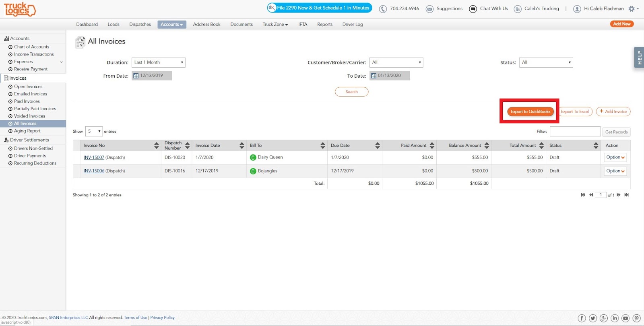Open TruckLogics Facebook page icon
The image size is (644, 326).
[x=582, y=318]
